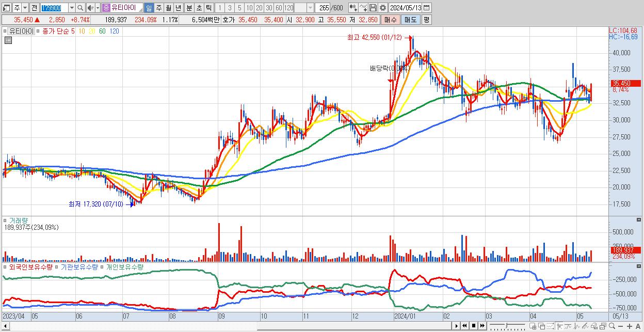Click the line chart tool icon

(x=363, y=8)
